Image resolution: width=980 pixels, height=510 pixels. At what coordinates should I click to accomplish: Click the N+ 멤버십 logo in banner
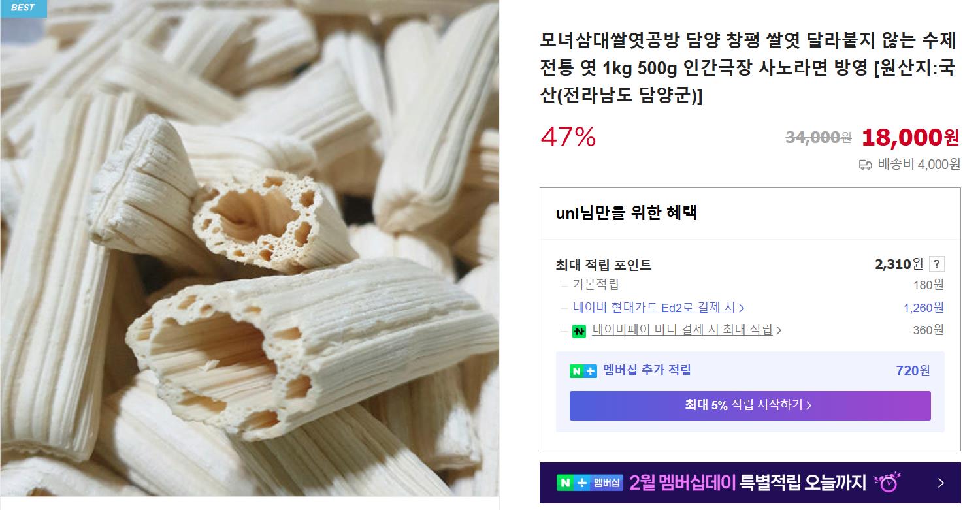(589, 483)
